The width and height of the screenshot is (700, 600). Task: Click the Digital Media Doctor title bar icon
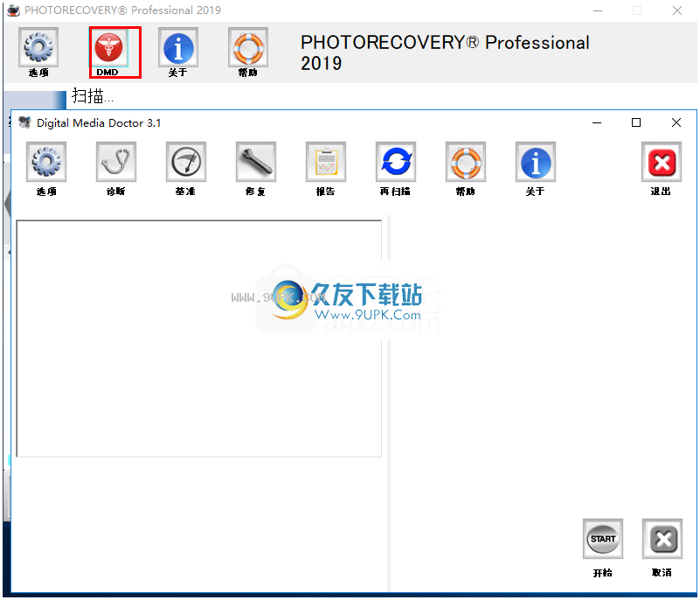[x=25, y=122]
